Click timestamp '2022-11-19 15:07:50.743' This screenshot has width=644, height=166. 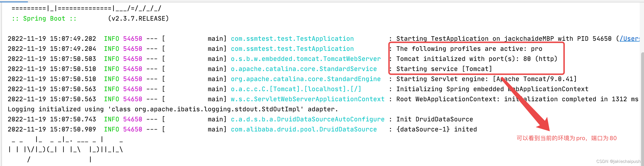tap(52, 119)
